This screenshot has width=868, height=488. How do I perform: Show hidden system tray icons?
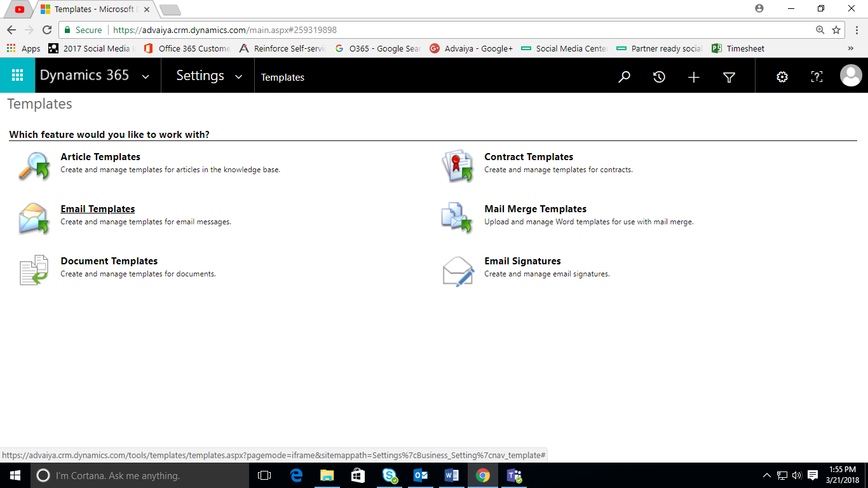[767, 475]
